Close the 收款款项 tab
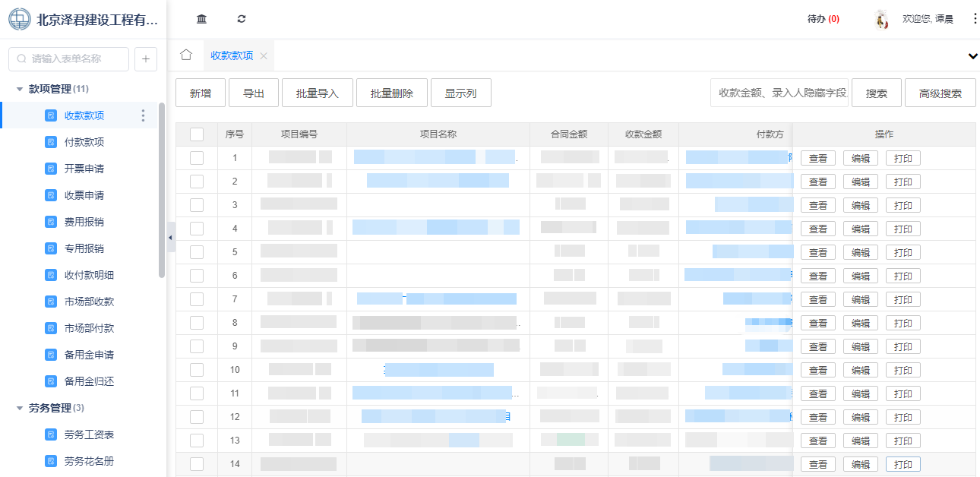The height and width of the screenshot is (477, 980). tap(264, 55)
